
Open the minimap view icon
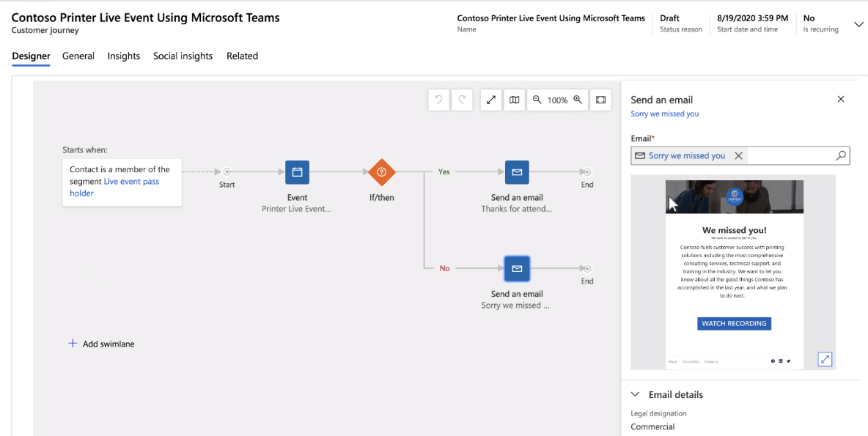514,100
